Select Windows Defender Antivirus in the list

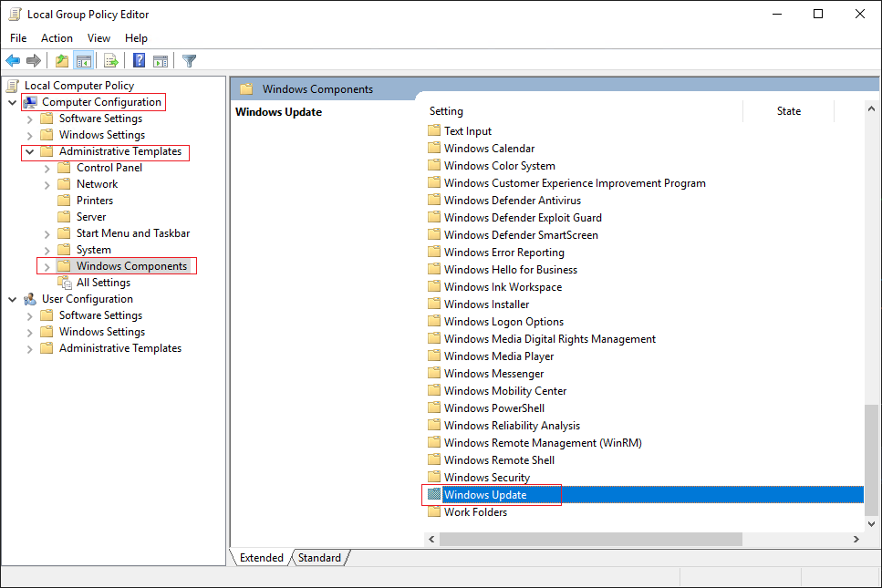pyautogui.click(x=513, y=201)
